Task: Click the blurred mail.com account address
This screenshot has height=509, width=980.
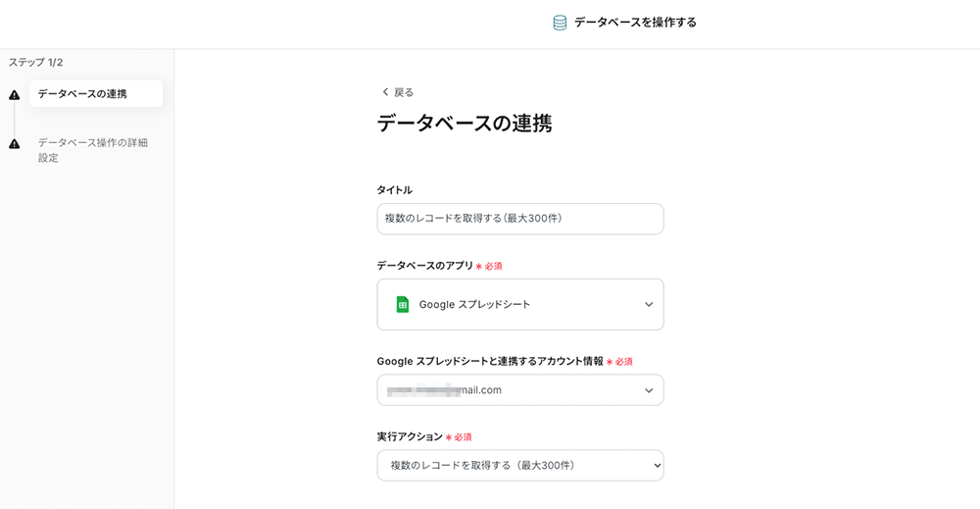Action: pyautogui.click(x=444, y=390)
